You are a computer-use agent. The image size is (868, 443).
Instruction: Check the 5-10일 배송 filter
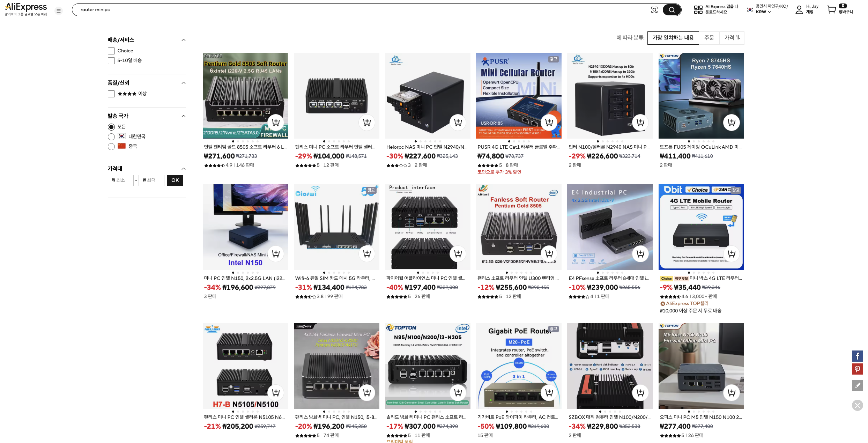(111, 61)
